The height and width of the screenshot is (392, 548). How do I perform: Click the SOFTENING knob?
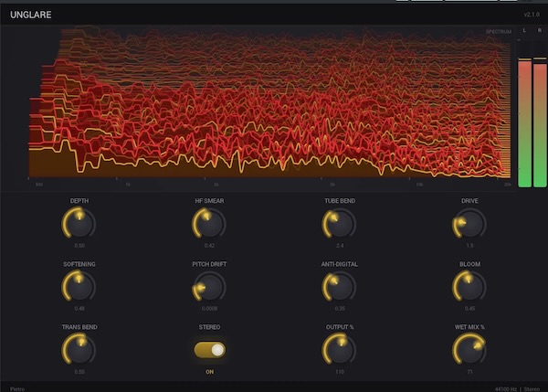[x=79, y=286]
